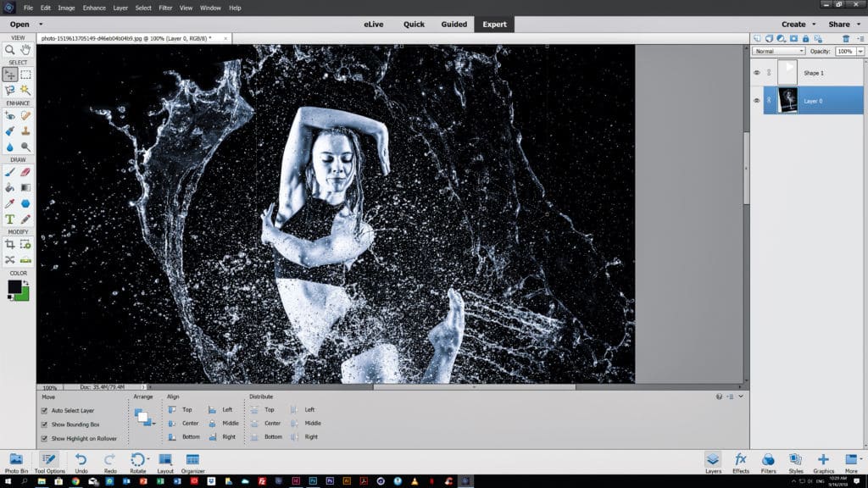
Task: Toggle the Show Bounding Box checkbox
Action: [x=45, y=424]
